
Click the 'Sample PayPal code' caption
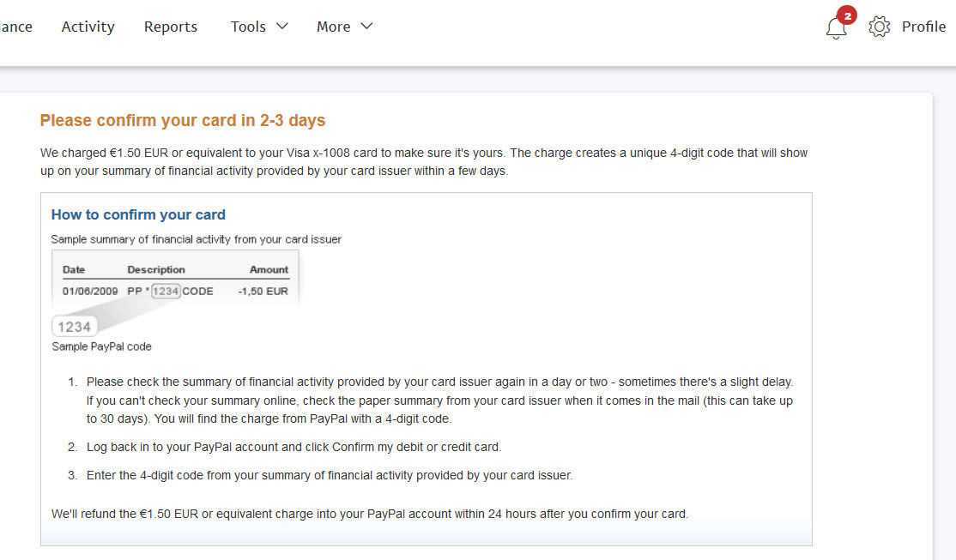[102, 346]
